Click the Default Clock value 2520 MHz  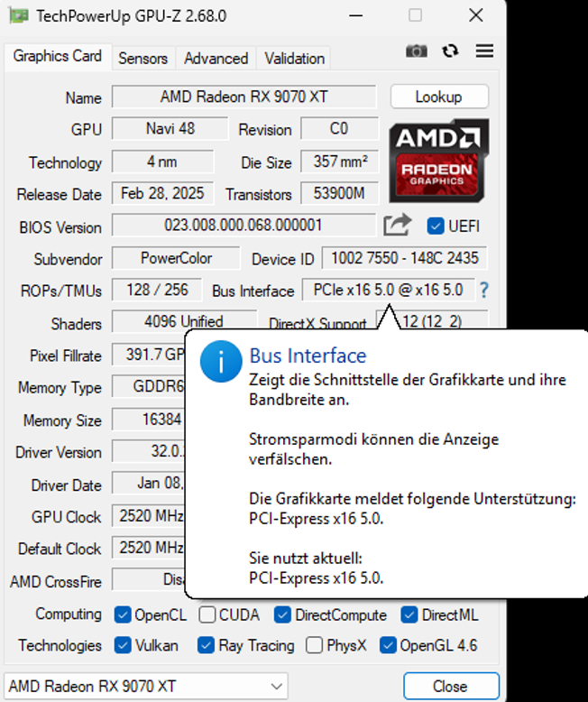tap(149, 548)
